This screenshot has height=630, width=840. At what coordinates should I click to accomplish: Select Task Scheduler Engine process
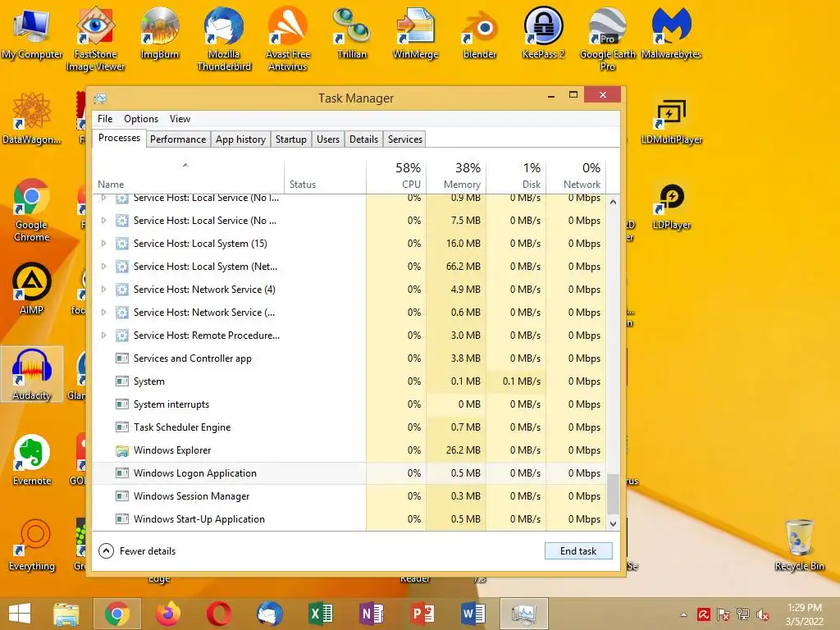(x=349, y=427)
